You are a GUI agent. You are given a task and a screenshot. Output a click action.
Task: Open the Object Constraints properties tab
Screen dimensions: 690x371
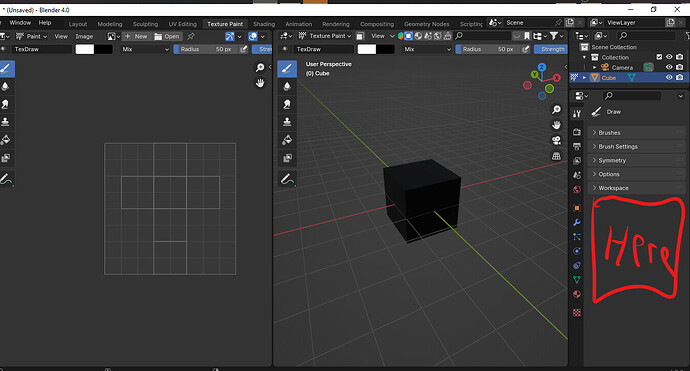[577, 265]
